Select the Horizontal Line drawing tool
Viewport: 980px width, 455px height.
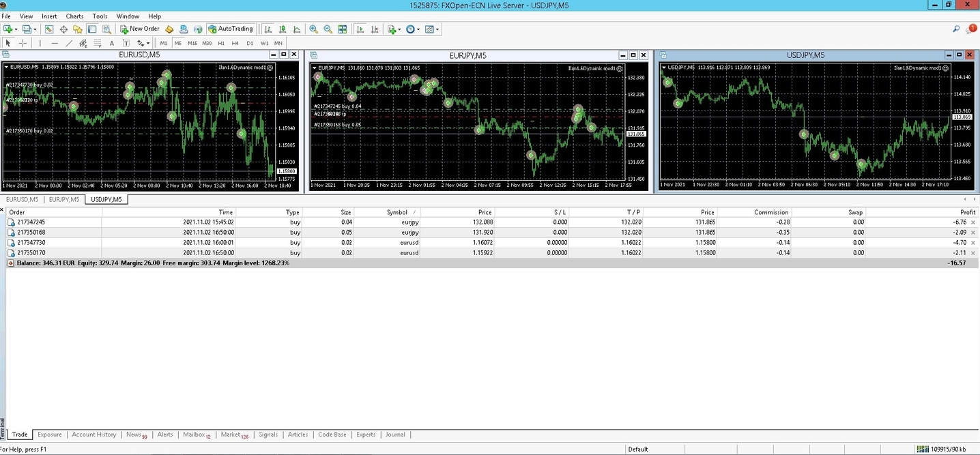[x=55, y=43]
